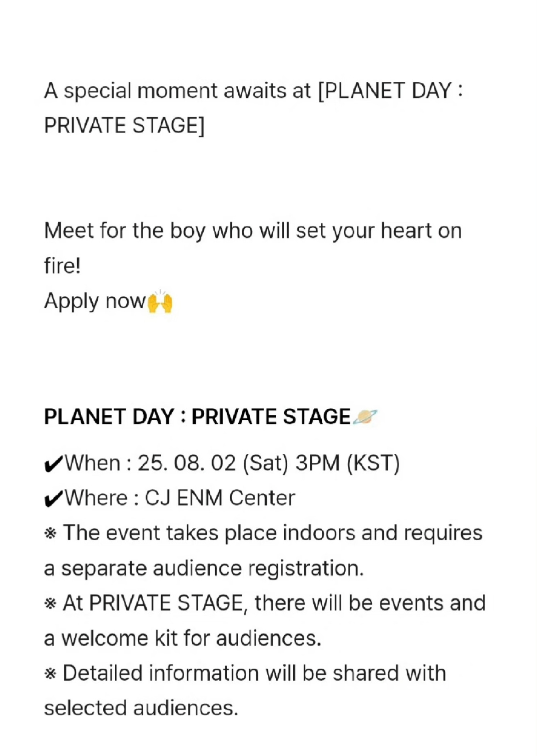Click 'A special moment awaits at' text
This screenshot has height=756, width=537.
coord(178,91)
